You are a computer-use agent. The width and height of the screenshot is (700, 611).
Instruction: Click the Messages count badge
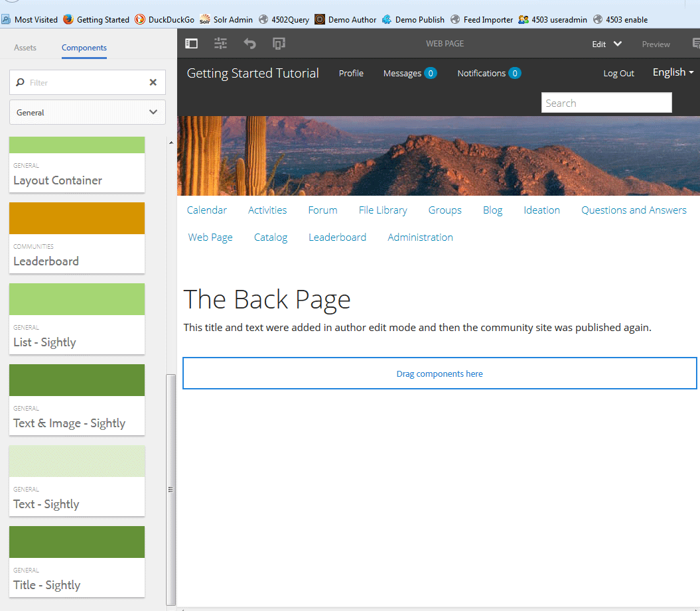[x=431, y=73]
